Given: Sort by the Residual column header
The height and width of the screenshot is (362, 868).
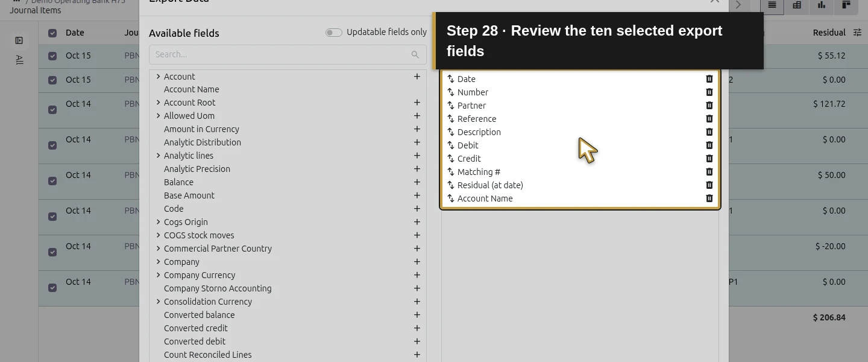Looking at the screenshot, I should pos(829,33).
